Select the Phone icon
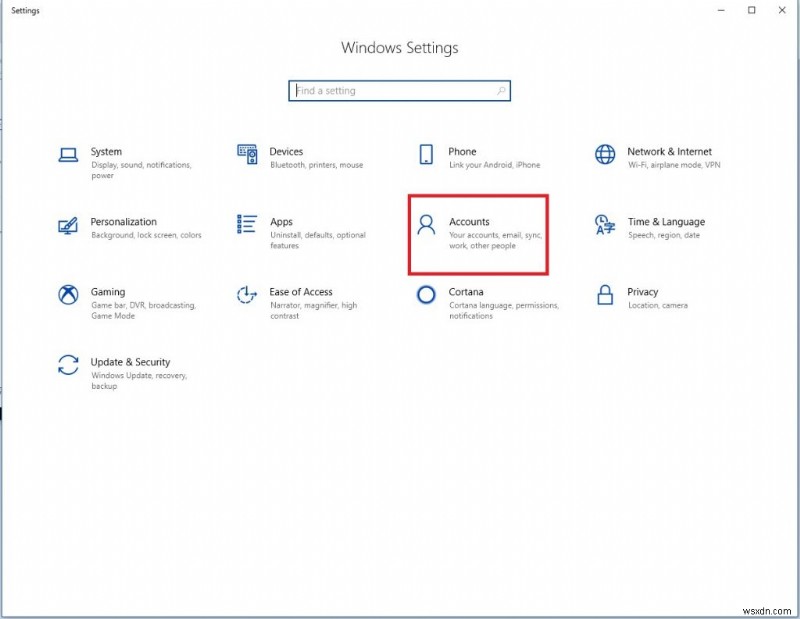 click(426, 154)
